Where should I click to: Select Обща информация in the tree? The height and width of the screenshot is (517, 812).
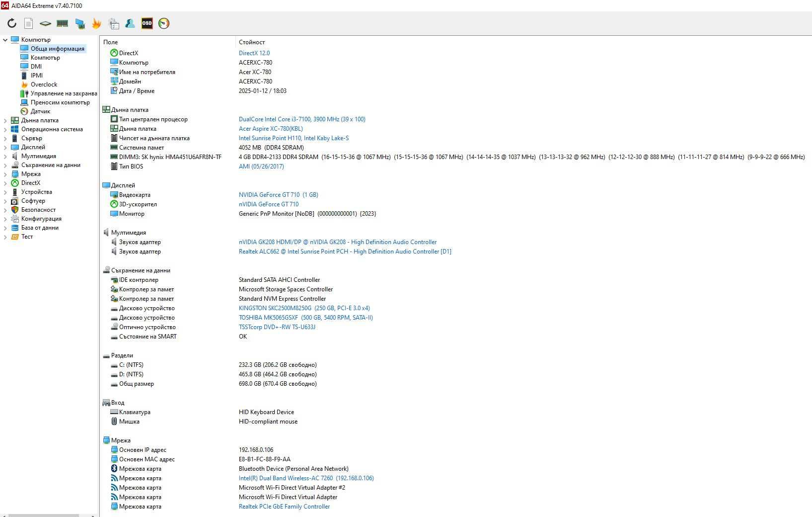[58, 49]
